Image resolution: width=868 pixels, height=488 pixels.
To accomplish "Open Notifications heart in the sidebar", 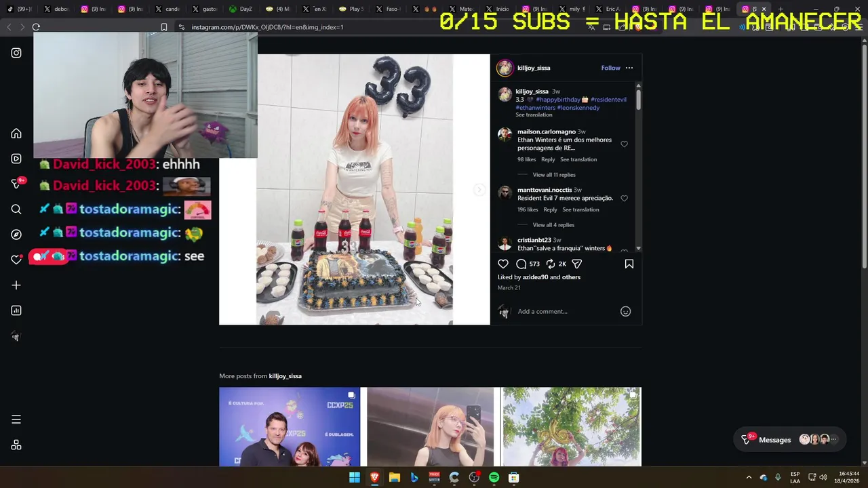I will (17, 259).
